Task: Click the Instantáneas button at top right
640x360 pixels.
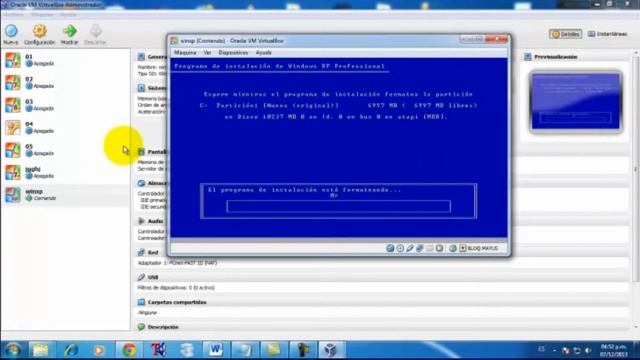Action: click(607, 34)
